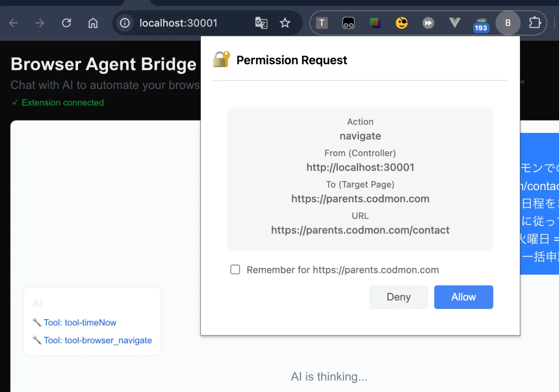
Task: Open the extension with 193 badge
Action: pos(481,24)
